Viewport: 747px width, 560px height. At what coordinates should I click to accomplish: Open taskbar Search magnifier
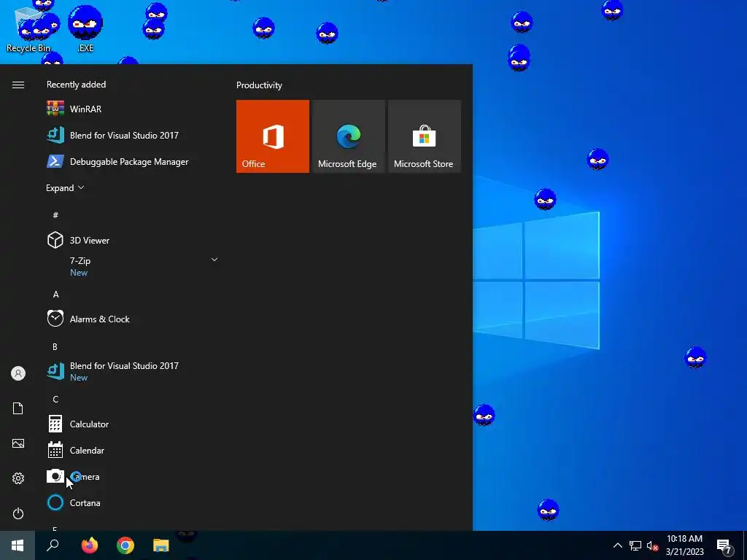coord(53,545)
